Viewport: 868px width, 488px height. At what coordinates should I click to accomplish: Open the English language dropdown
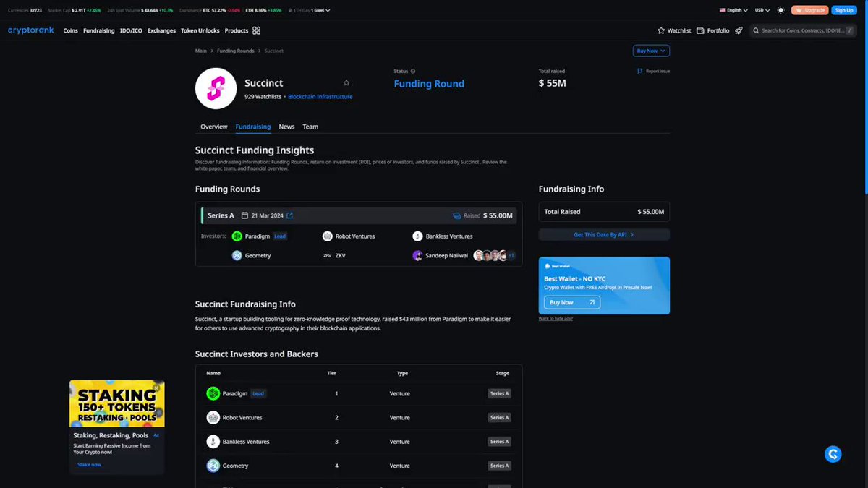pyautogui.click(x=733, y=10)
